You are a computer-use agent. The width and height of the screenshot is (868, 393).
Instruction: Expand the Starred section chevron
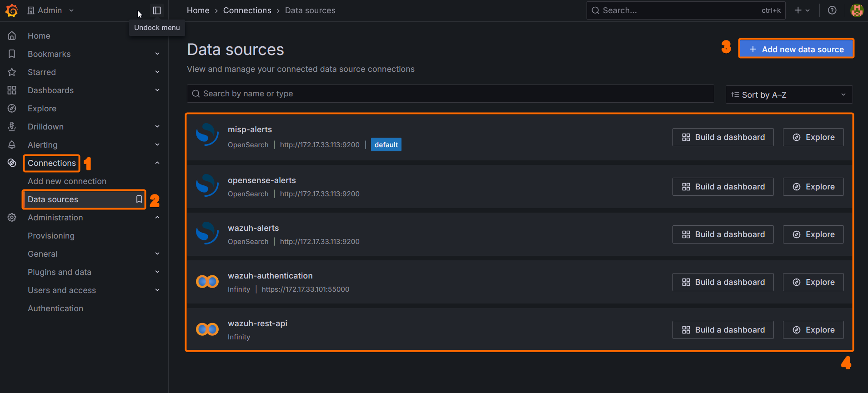[157, 72]
